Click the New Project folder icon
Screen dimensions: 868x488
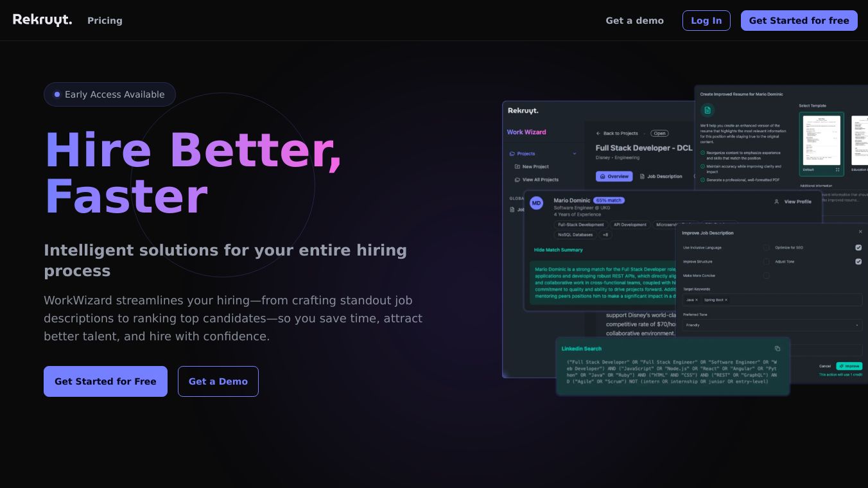pyautogui.click(x=517, y=167)
